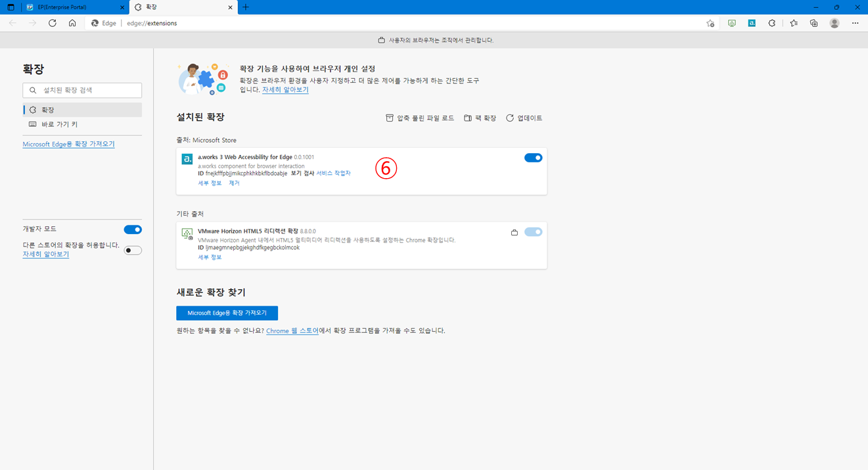The width and height of the screenshot is (868, 470).
Task: Click 압축 풀린 파일 로드 button
Action: (x=420, y=118)
